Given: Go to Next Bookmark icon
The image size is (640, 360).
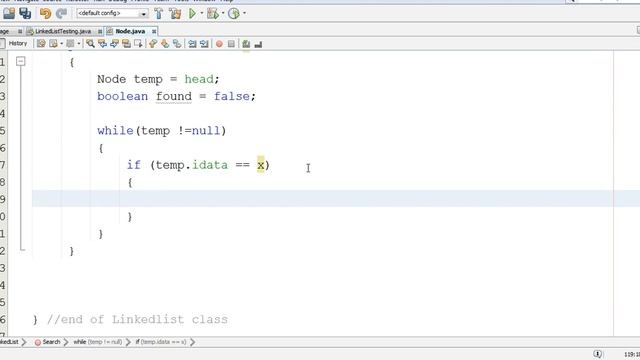Looking at the screenshot, I should click(x=165, y=44).
